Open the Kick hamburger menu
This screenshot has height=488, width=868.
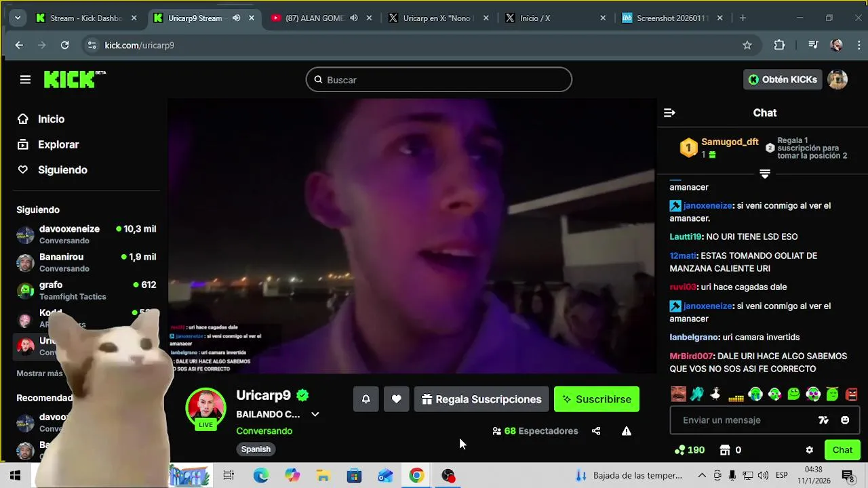point(25,80)
